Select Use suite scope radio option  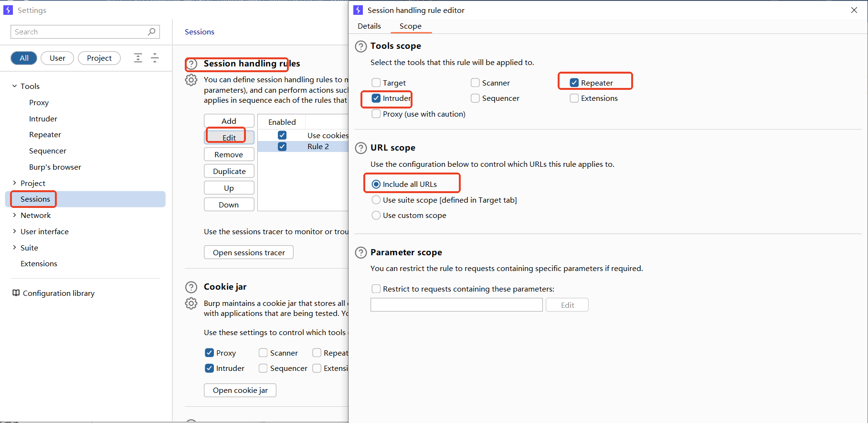[376, 200]
